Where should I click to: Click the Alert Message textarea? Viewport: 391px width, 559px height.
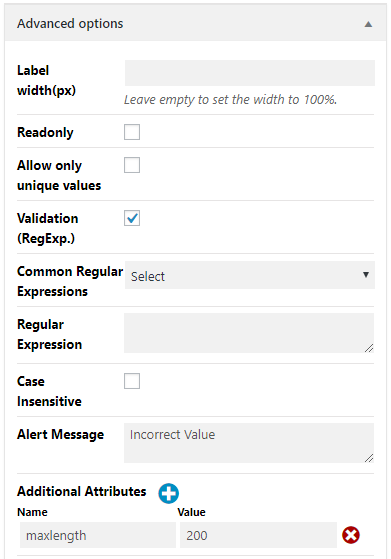[x=249, y=443]
